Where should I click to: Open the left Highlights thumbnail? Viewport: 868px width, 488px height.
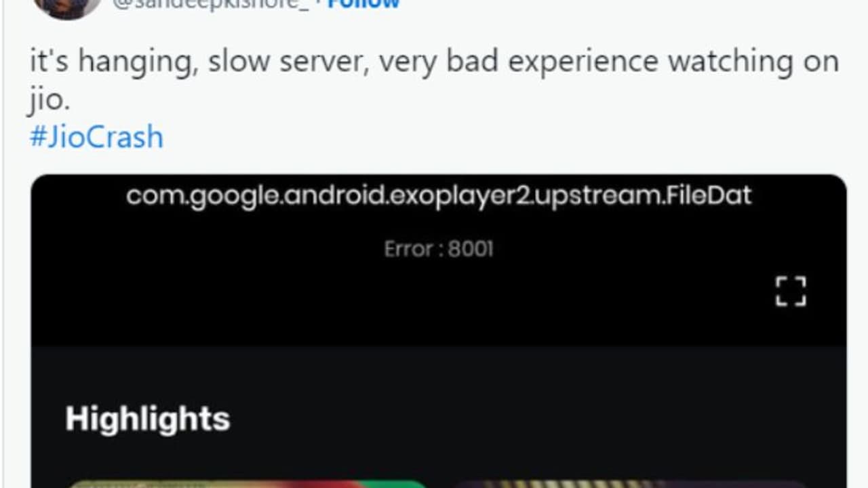click(247, 484)
